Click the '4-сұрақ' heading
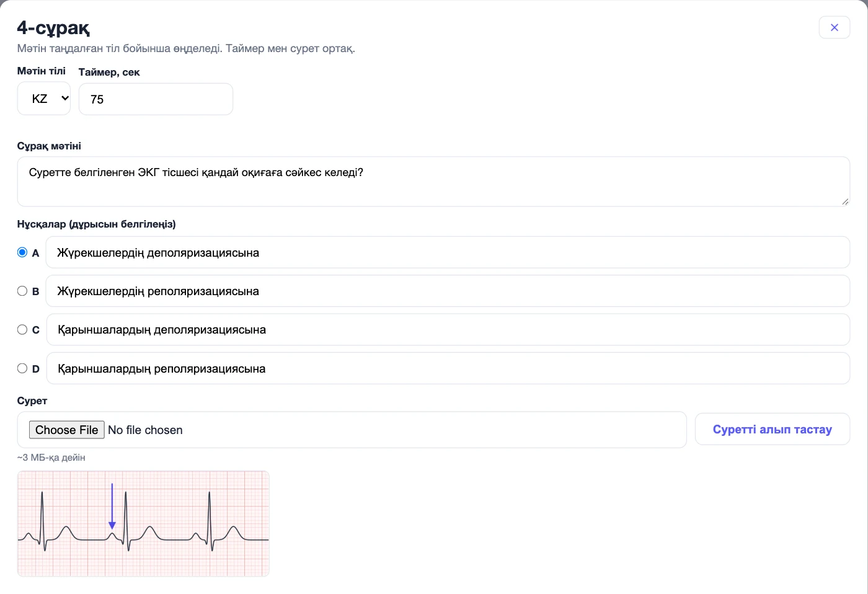868x594 pixels. tap(53, 28)
